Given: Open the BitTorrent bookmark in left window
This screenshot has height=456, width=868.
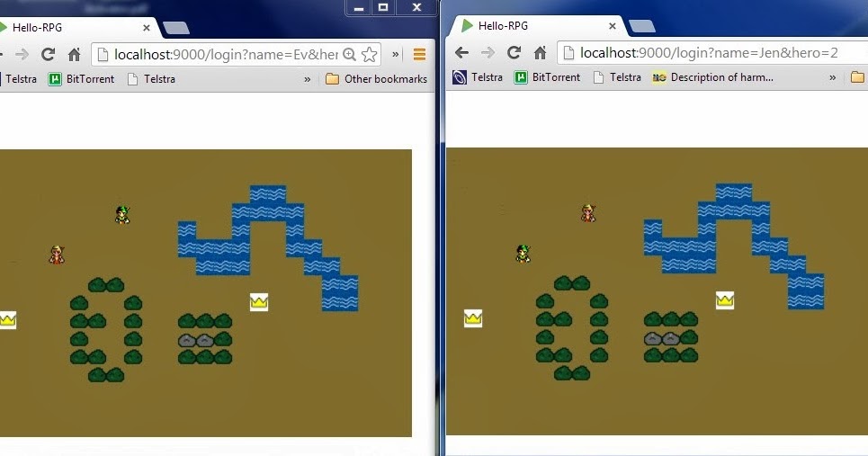Looking at the screenshot, I should pos(81,79).
